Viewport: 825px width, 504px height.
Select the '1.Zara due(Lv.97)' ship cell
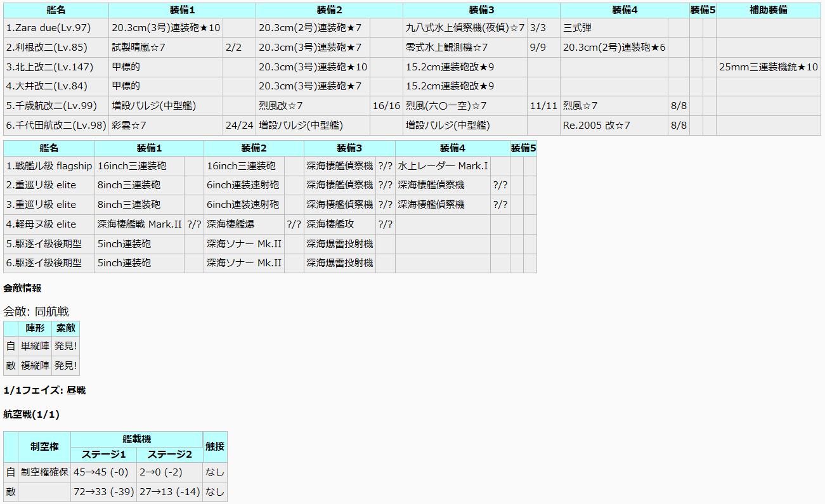[56, 28]
